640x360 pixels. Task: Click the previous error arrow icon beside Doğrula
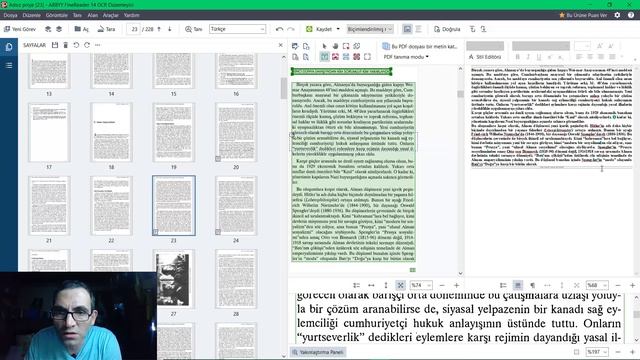point(472,29)
